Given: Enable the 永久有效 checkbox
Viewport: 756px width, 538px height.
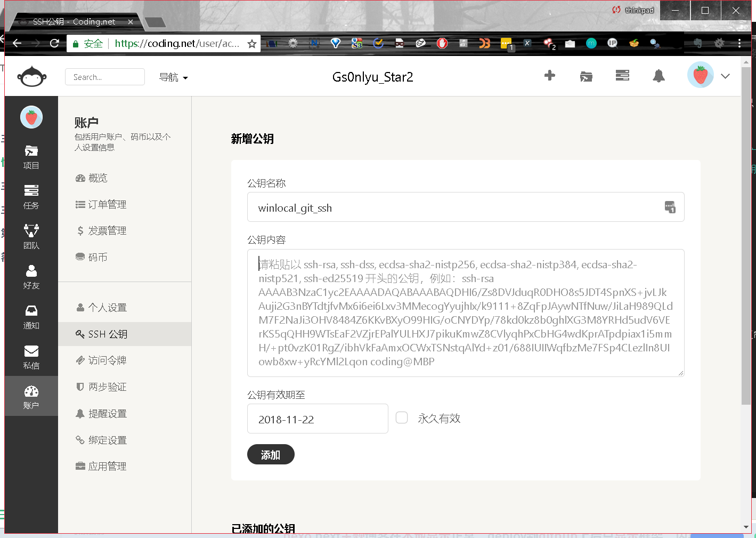Looking at the screenshot, I should point(402,417).
